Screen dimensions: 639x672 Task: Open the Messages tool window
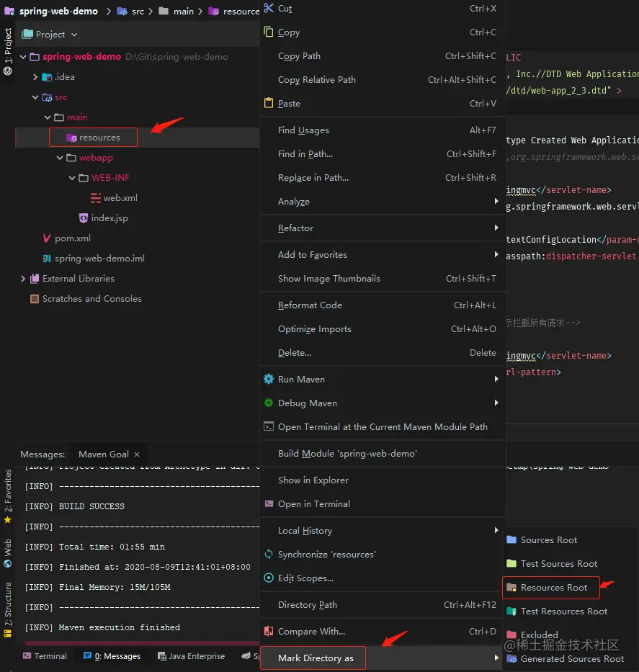tap(112, 656)
